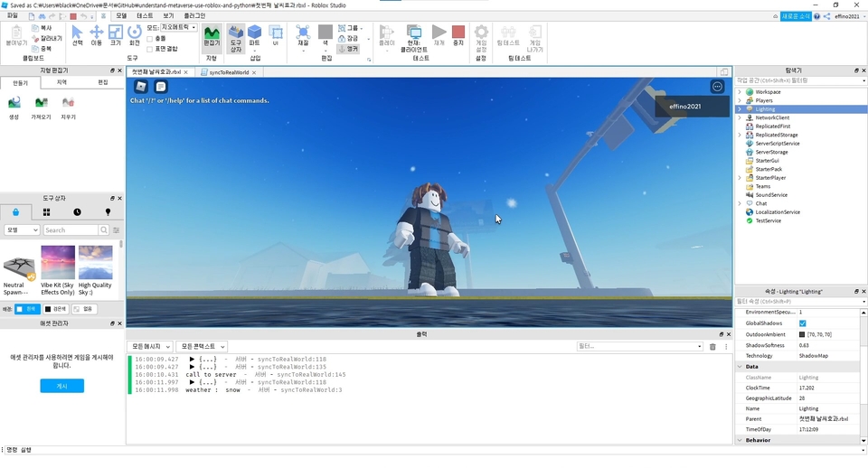The image size is (868, 468).
Task: Click the Toolbox search magnifier icon
Action: [x=103, y=229]
